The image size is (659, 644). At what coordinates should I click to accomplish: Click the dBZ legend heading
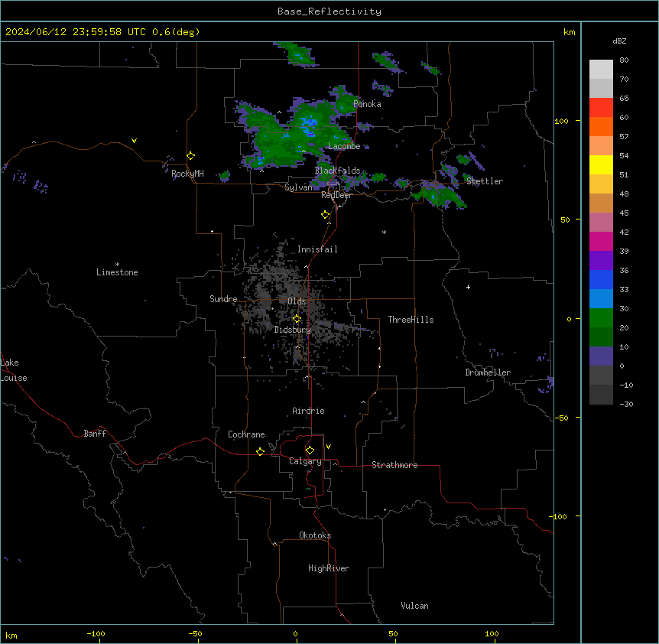click(619, 41)
